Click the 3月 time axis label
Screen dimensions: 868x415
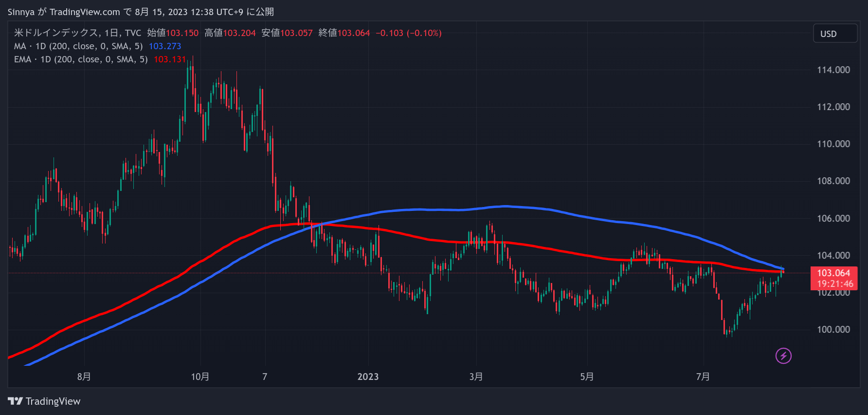[476, 377]
